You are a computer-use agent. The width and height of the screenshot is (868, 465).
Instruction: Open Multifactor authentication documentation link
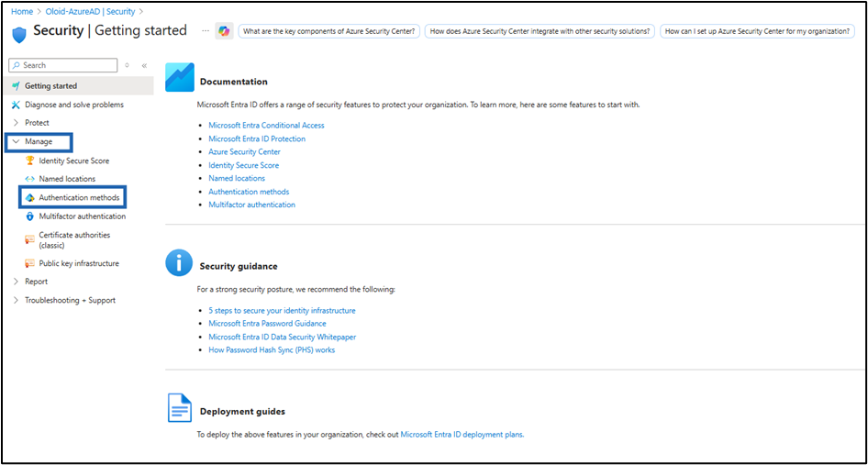pos(252,205)
